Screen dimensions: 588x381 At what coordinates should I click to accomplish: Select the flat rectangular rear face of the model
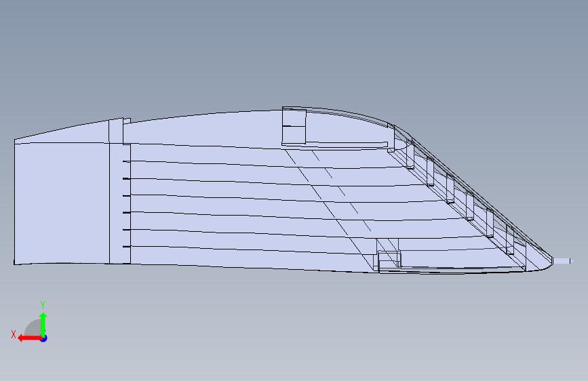click(x=62, y=203)
